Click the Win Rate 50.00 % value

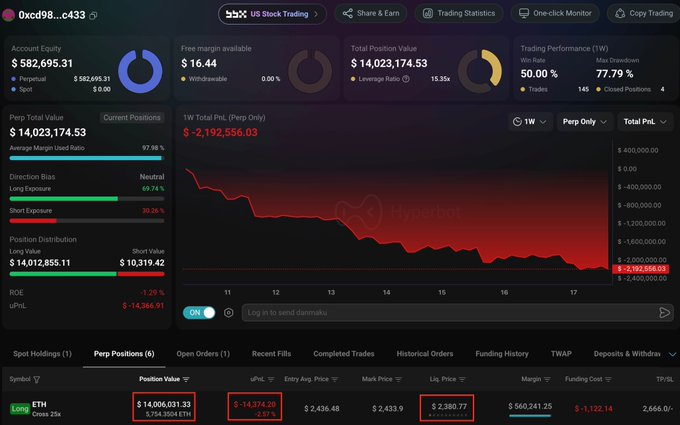(x=539, y=74)
